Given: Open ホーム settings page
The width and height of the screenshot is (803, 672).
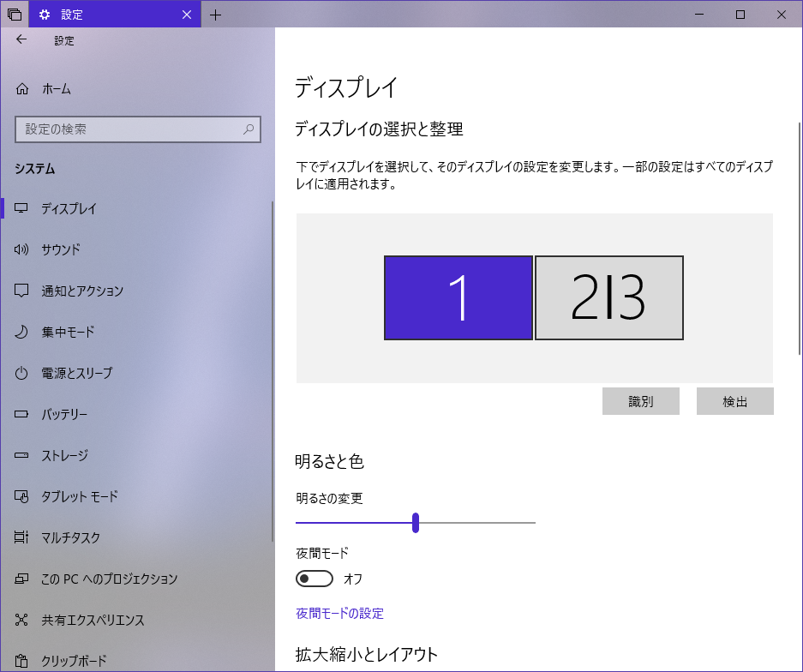Looking at the screenshot, I should coord(136,88).
